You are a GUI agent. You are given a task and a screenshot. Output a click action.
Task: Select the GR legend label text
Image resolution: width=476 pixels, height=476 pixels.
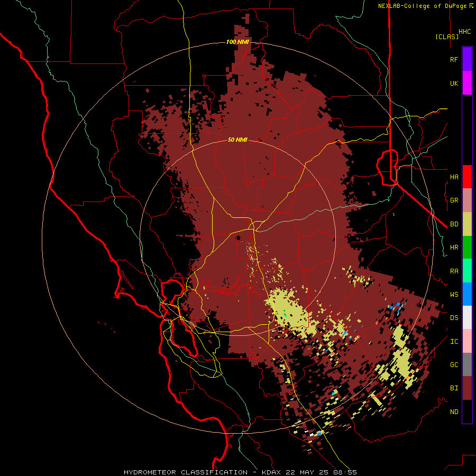pyautogui.click(x=454, y=200)
